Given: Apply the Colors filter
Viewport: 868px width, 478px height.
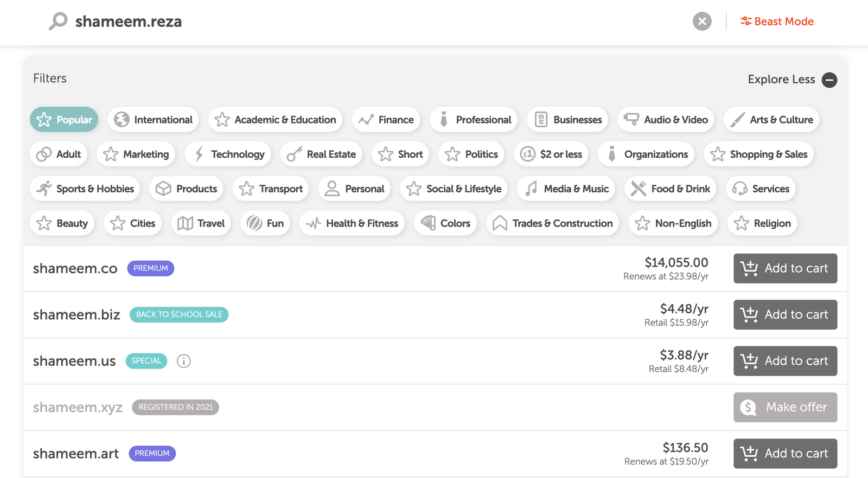Looking at the screenshot, I should point(445,223).
